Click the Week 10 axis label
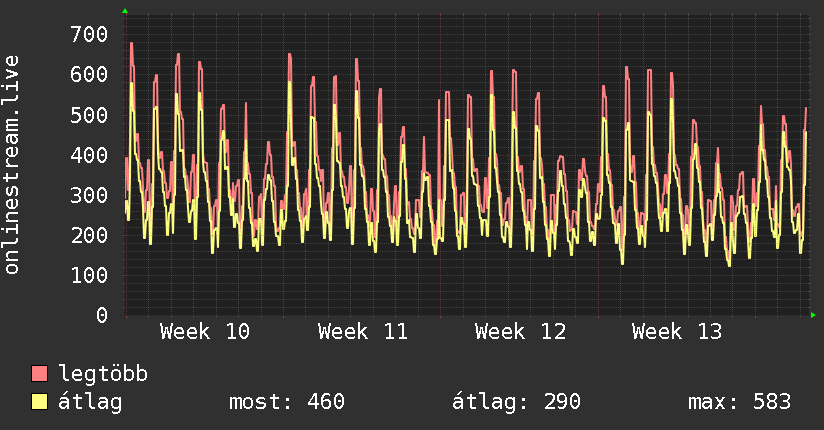The height and width of the screenshot is (430, 824). (x=205, y=332)
